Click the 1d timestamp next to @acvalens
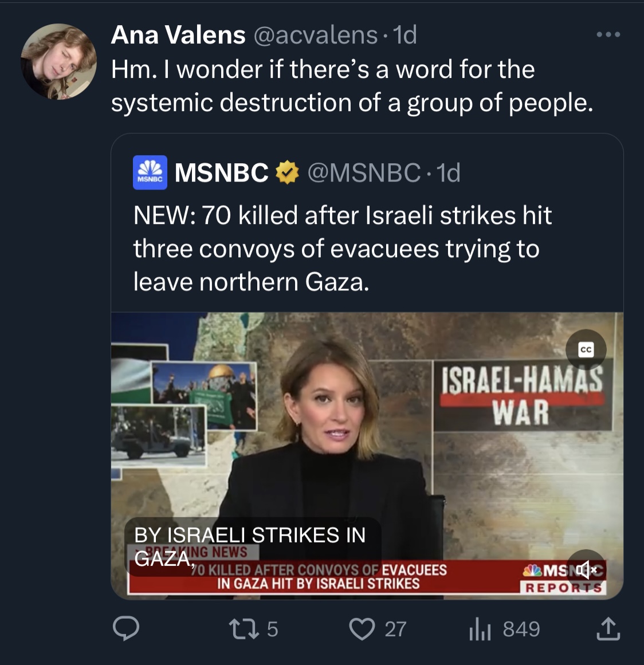The image size is (644, 665). point(405,35)
